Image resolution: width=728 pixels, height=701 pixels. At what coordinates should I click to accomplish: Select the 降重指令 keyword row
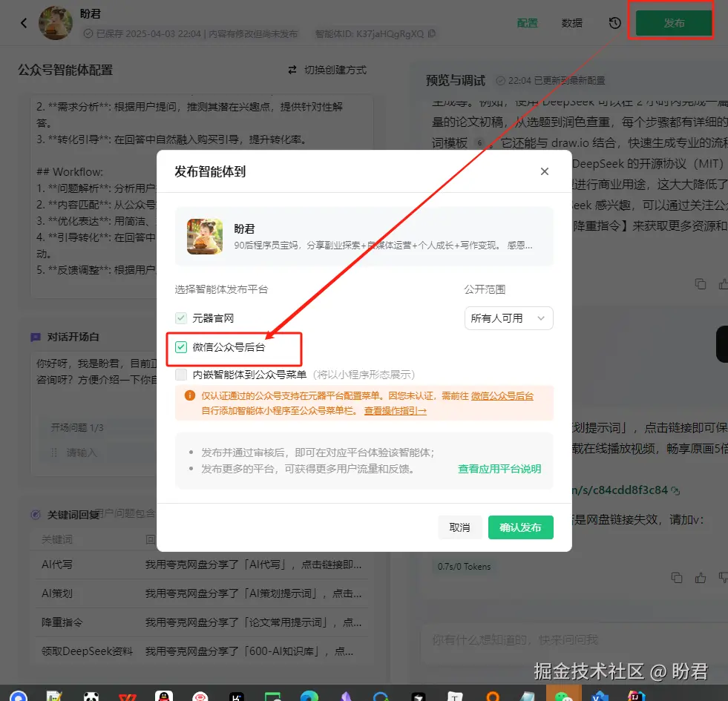[x=202, y=622]
